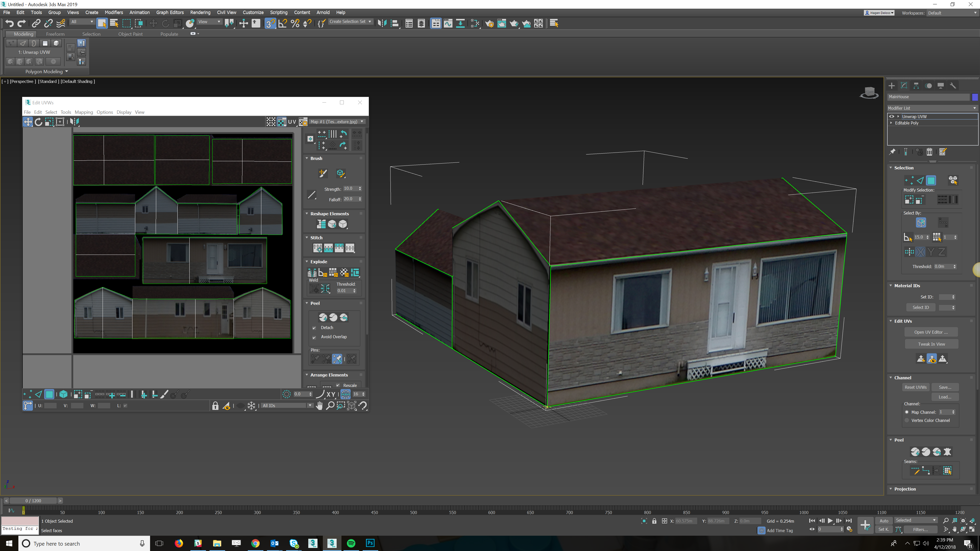Click the Lock Selected Vertices padlock icon
Image resolution: width=980 pixels, height=551 pixels.
(215, 406)
